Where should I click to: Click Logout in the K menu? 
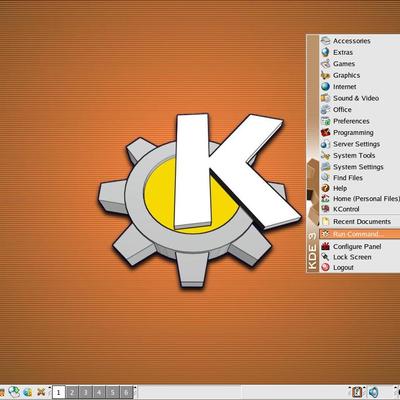(x=360, y=267)
